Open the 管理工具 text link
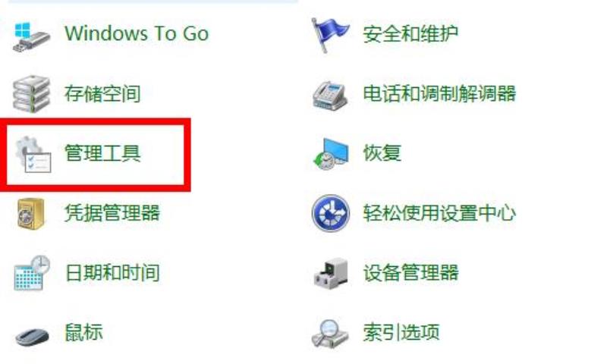 coord(102,153)
